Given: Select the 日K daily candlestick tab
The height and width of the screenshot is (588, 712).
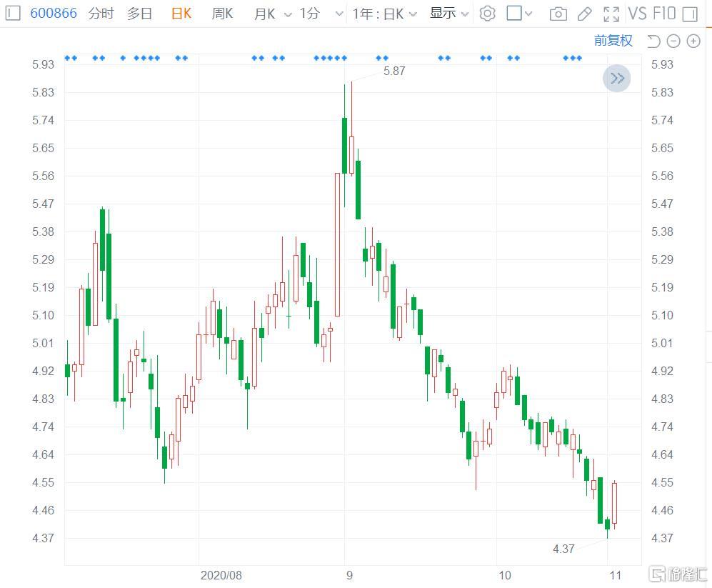Looking at the screenshot, I should coord(181,14).
